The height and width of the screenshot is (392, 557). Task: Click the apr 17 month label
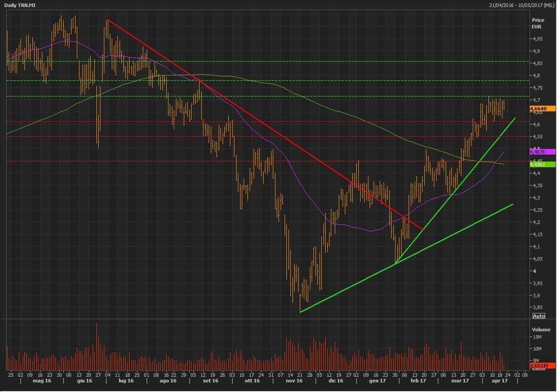tap(499, 381)
